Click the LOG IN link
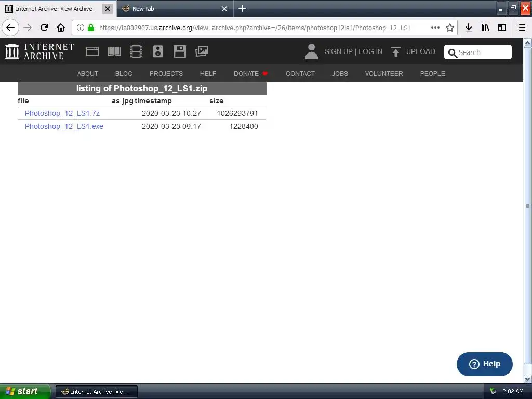Viewport: 532px width, 399px height. [x=370, y=51]
